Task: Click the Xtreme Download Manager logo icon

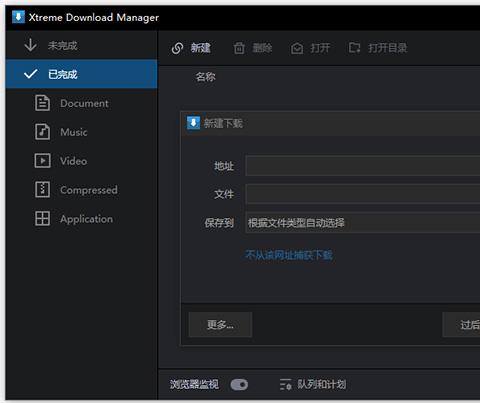Action: 18,17
